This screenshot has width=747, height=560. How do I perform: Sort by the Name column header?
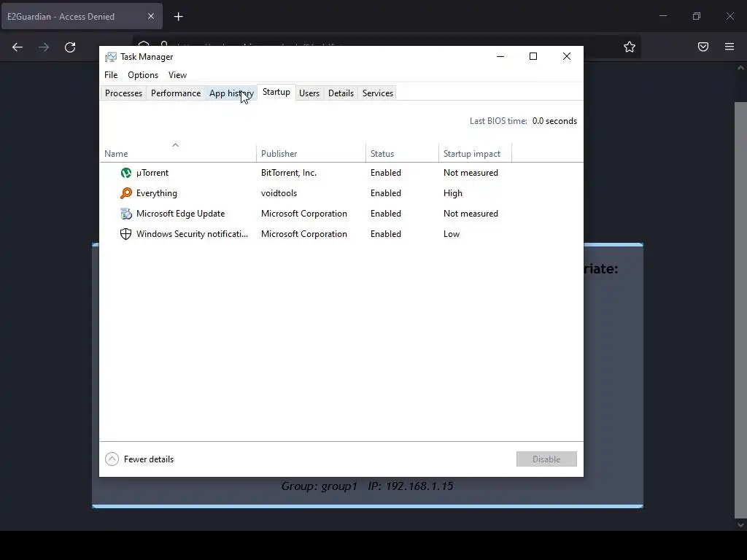point(178,152)
